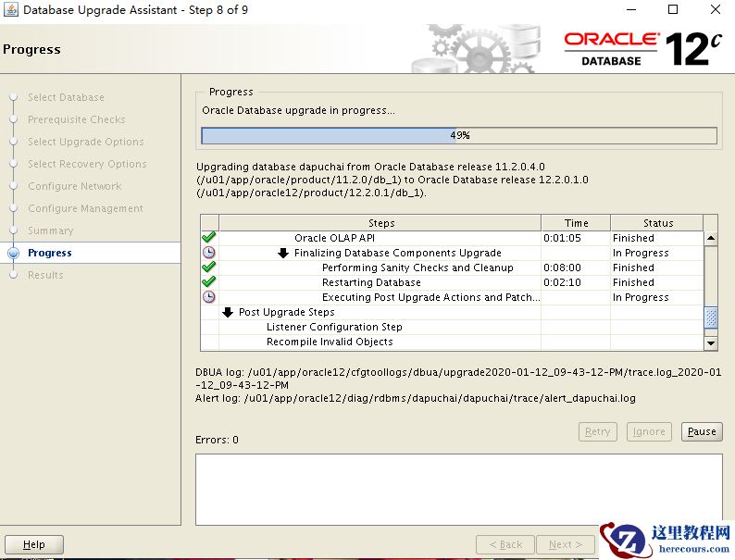Select the Results step

click(x=45, y=275)
